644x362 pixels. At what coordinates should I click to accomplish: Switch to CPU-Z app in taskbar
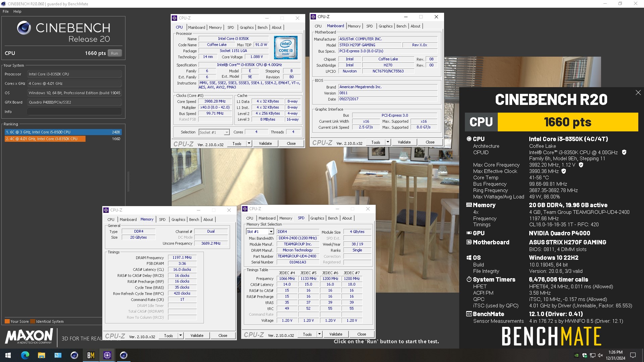(x=107, y=355)
